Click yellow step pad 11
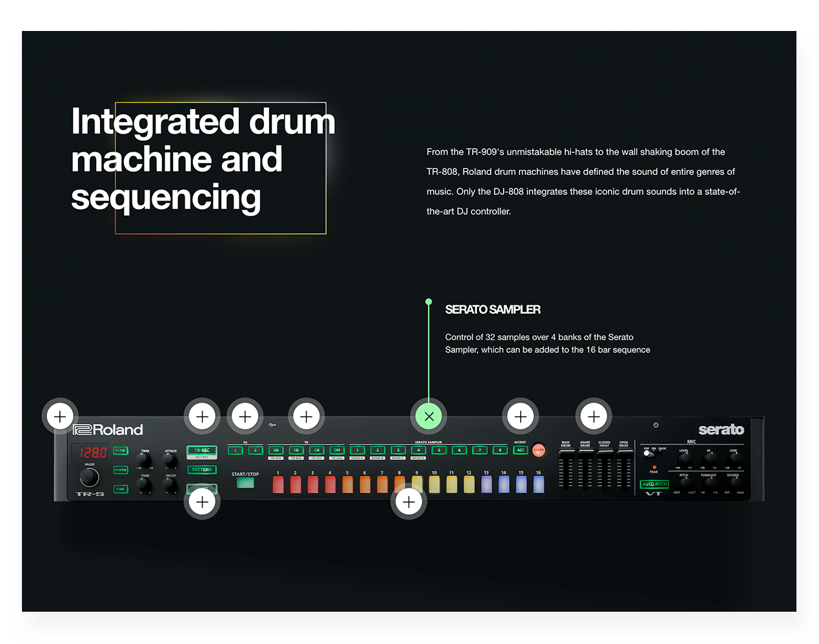 pos(452,485)
